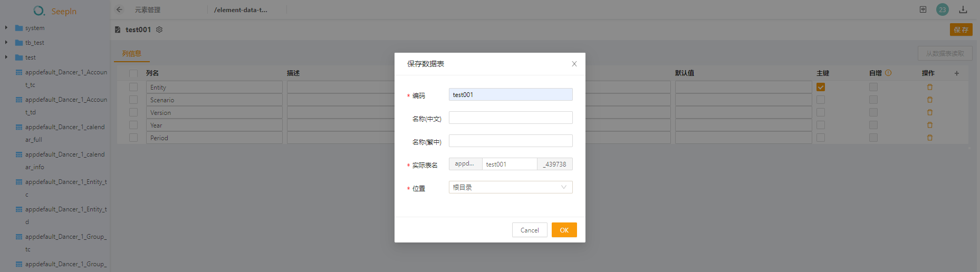The width and height of the screenshot is (980, 272).
Task: Click the Scenario column name field
Action: tap(214, 100)
